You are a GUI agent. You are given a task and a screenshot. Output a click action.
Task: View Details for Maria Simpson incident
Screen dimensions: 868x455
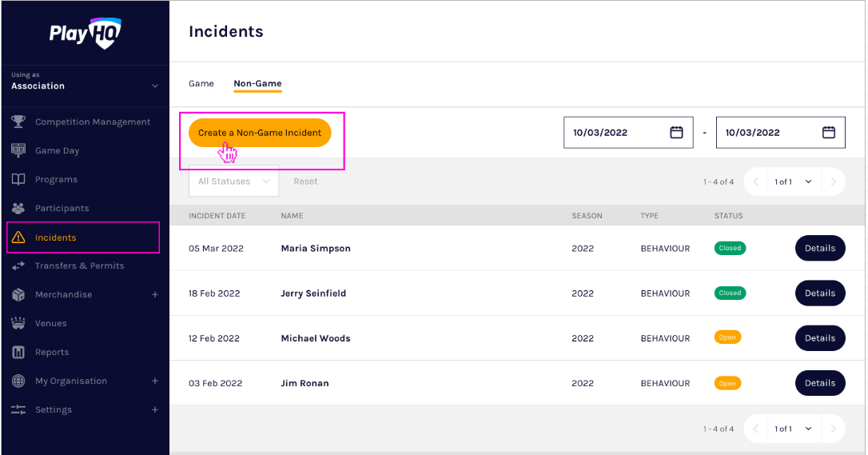pyautogui.click(x=819, y=248)
